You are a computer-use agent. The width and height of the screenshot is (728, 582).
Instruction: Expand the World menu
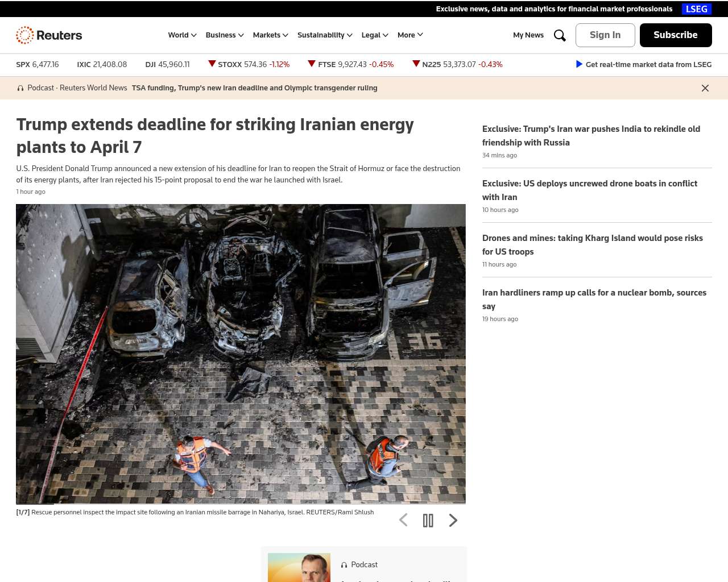(x=182, y=35)
